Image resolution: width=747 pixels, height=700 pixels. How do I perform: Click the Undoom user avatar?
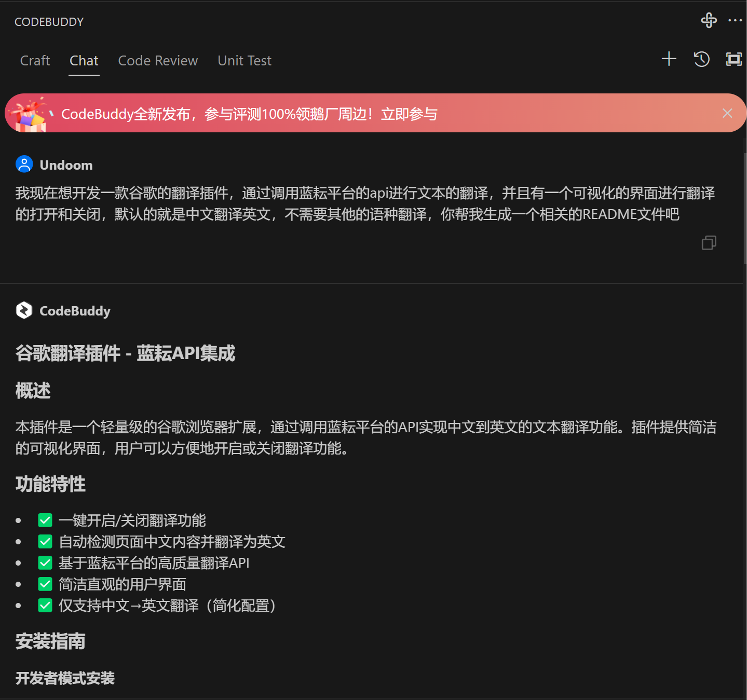tap(24, 164)
